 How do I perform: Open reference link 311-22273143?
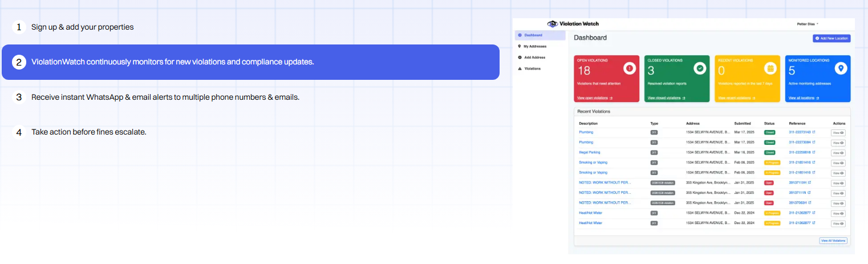pyautogui.click(x=800, y=132)
